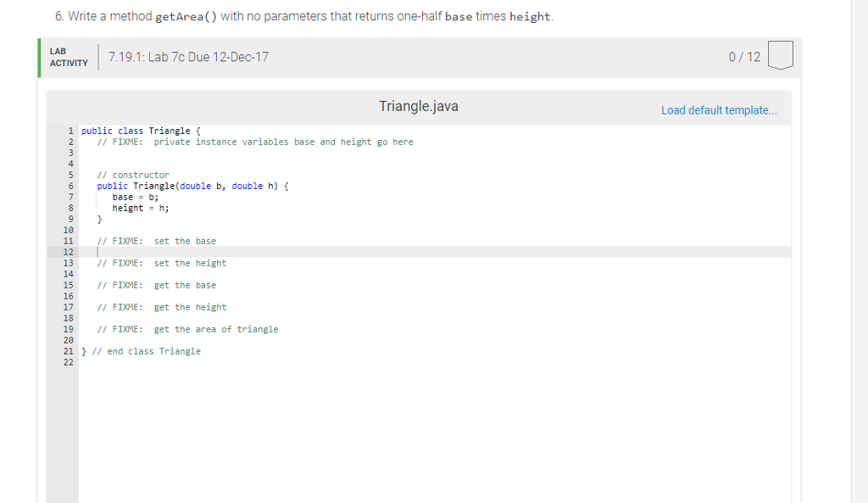Click the '// constructor' comment line
Viewport: 868px width, 503px height.
(x=133, y=175)
